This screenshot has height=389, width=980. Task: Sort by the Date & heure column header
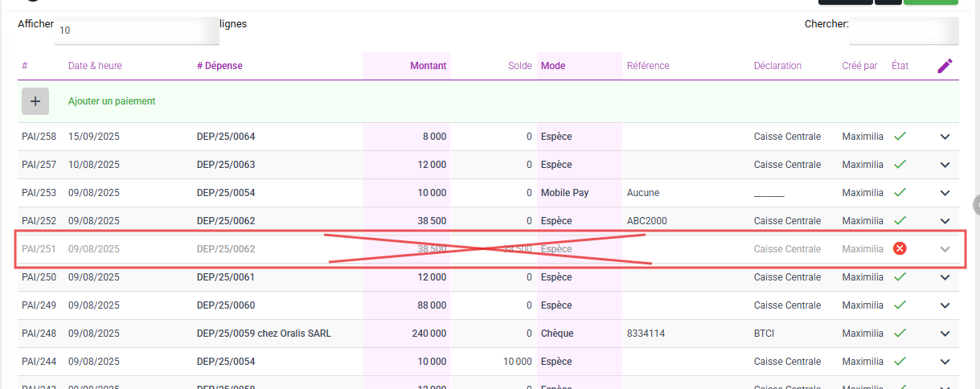click(95, 66)
